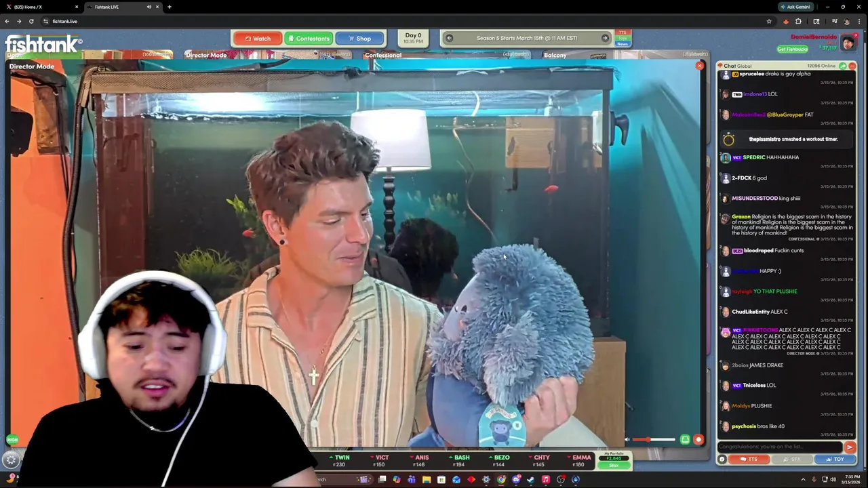Open the fishtank Shop
The image size is (868, 488).
pyautogui.click(x=359, y=39)
